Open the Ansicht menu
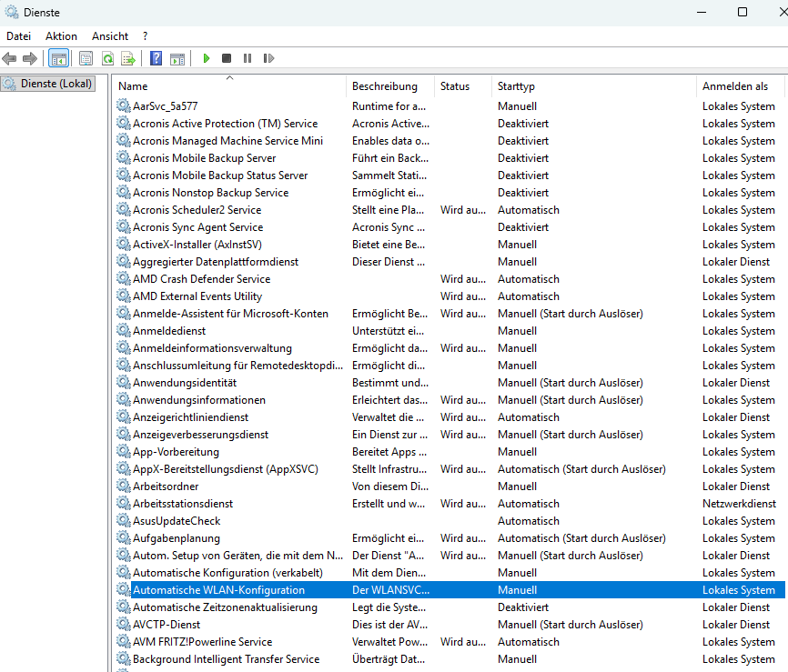The width and height of the screenshot is (788, 672). (110, 36)
